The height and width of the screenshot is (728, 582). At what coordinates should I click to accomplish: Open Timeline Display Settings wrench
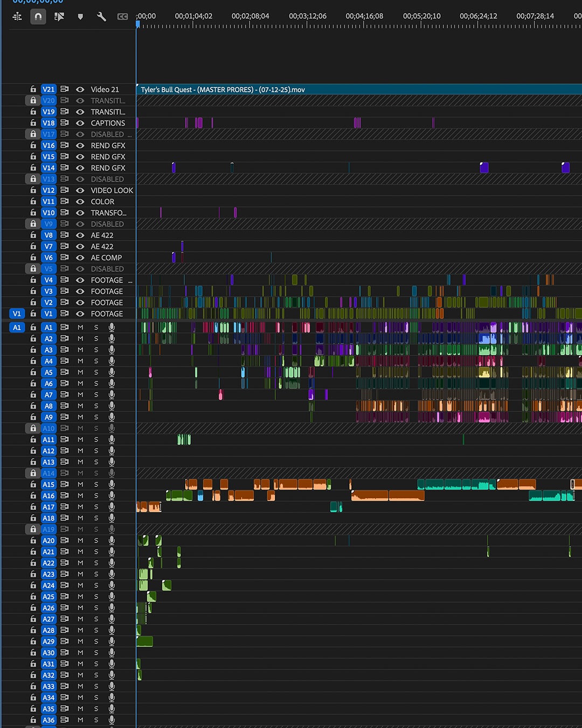(101, 17)
